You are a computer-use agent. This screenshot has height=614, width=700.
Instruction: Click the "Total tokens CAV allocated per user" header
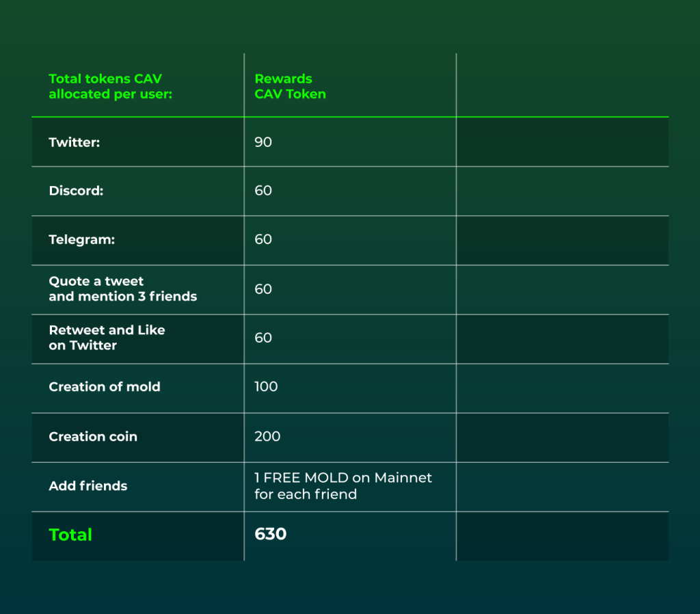click(x=110, y=87)
